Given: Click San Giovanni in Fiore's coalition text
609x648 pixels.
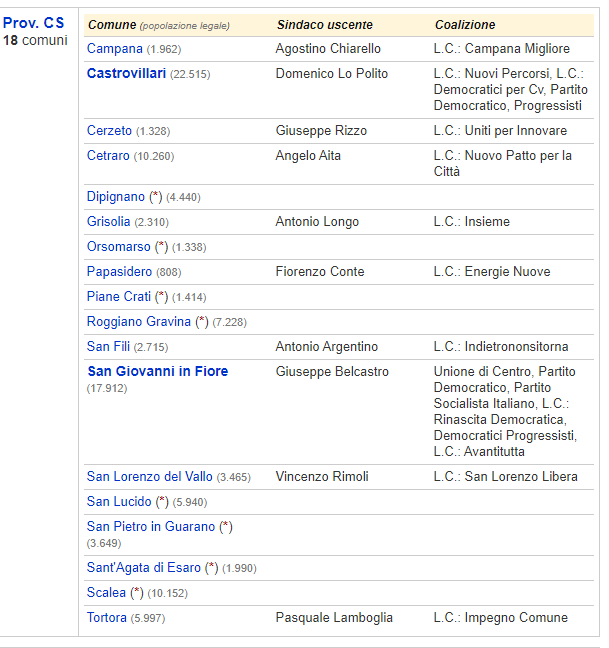Looking at the screenshot, I should [505, 412].
